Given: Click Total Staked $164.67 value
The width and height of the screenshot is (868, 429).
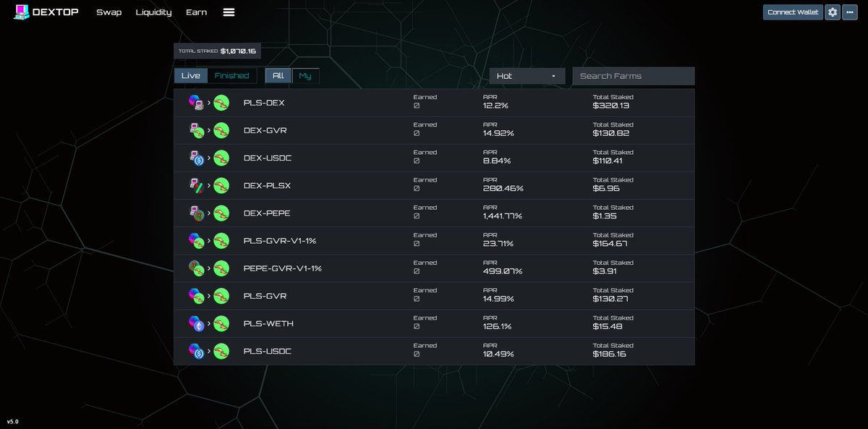Looking at the screenshot, I should [610, 245].
